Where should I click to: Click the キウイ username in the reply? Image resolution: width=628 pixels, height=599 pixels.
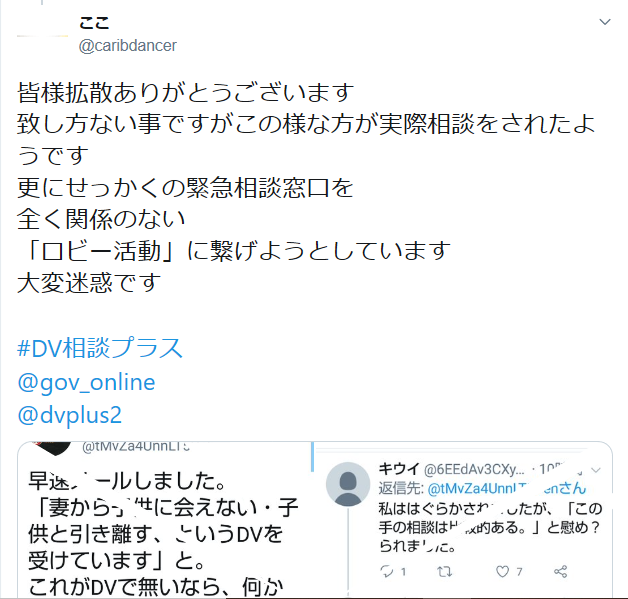[399, 468]
